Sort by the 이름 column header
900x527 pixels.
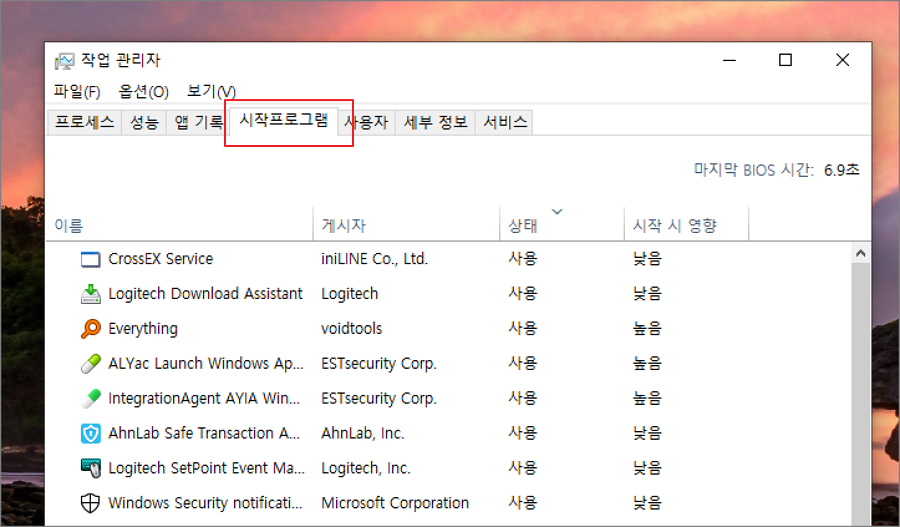point(180,224)
